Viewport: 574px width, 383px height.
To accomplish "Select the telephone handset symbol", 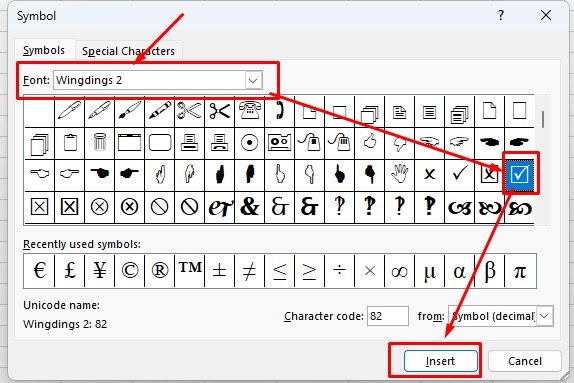I will pyautogui.click(x=279, y=110).
